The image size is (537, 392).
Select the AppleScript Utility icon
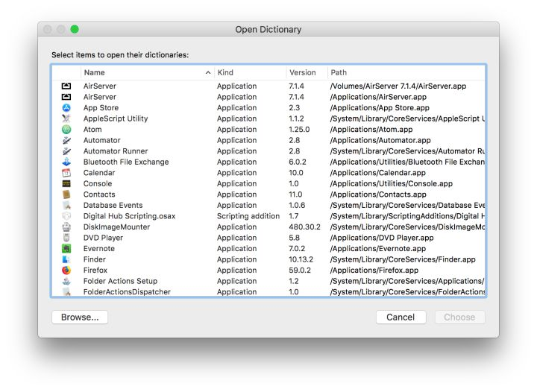point(66,118)
